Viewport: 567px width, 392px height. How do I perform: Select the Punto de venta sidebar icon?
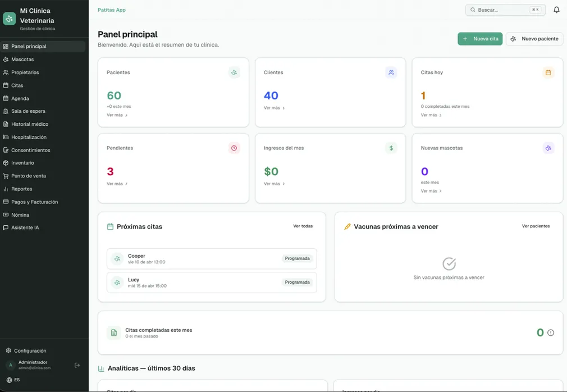(6, 175)
